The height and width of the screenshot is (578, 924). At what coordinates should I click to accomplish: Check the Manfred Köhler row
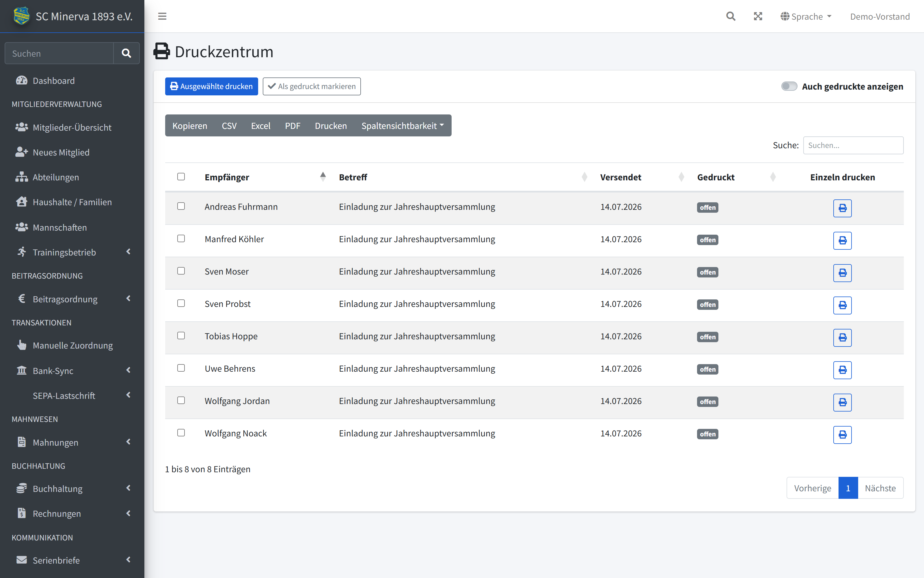[x=181, y=238]
